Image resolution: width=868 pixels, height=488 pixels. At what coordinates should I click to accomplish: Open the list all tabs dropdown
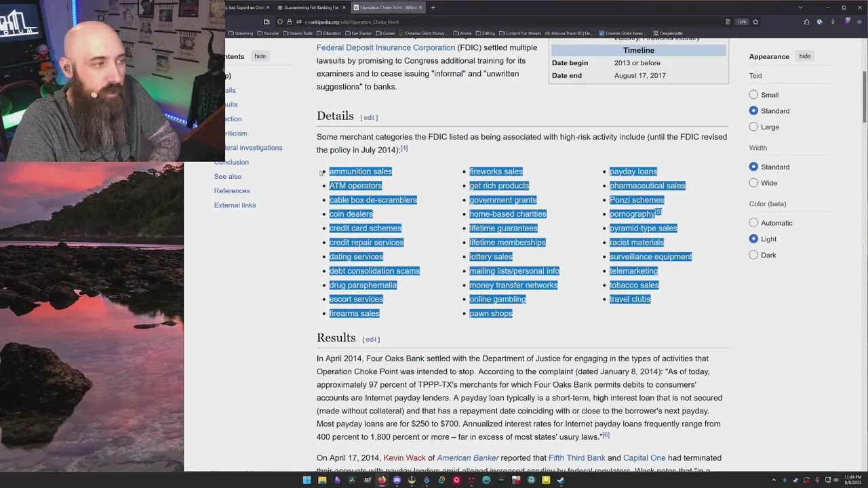tap(800, 7)
